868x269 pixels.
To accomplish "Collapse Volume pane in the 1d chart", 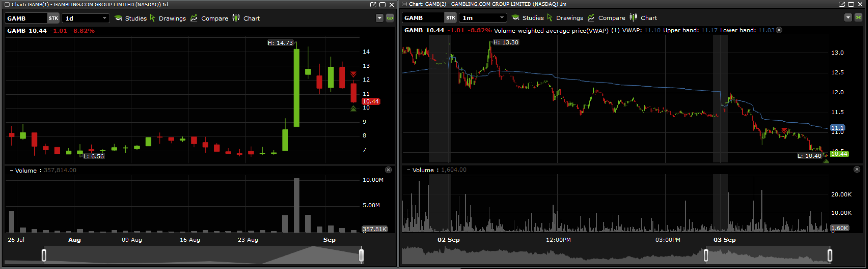I will [11, 170].
